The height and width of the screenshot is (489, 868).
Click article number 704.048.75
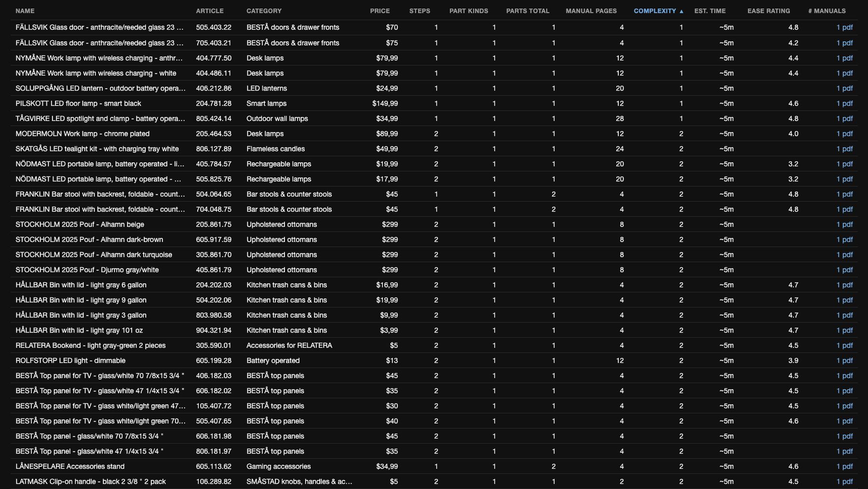[x=214, y=209]
